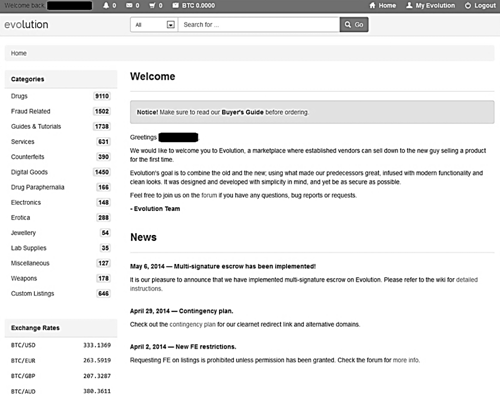500x398 pixels.
Task: Check BTC 0.0000 wallet balance
Action: click(193, 5)
